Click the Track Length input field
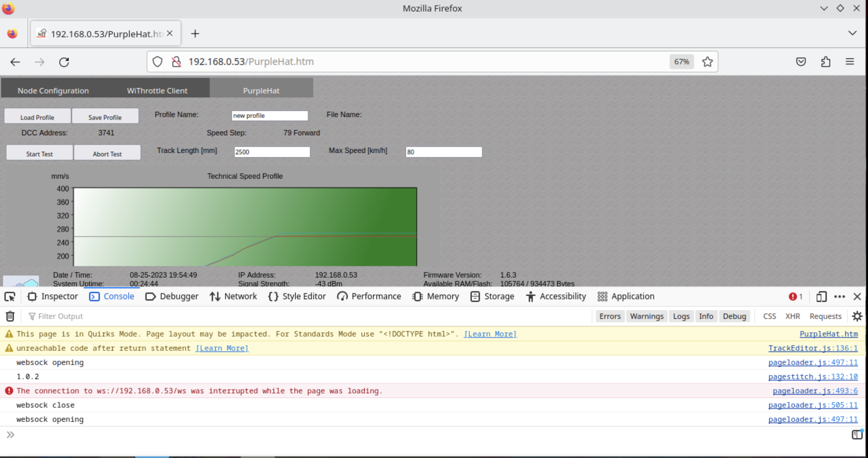The width and height of the screenshot is (868, 458). coord(272,152)
